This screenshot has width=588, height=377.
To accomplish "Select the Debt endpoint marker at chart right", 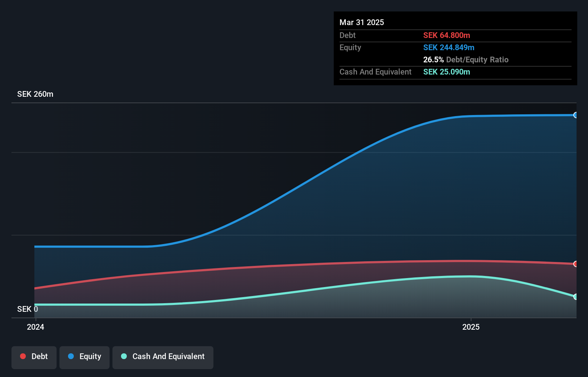I will 575,264.
